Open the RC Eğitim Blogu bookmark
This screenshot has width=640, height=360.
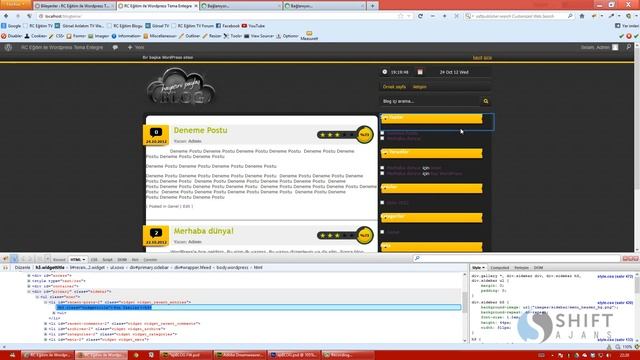124,26
